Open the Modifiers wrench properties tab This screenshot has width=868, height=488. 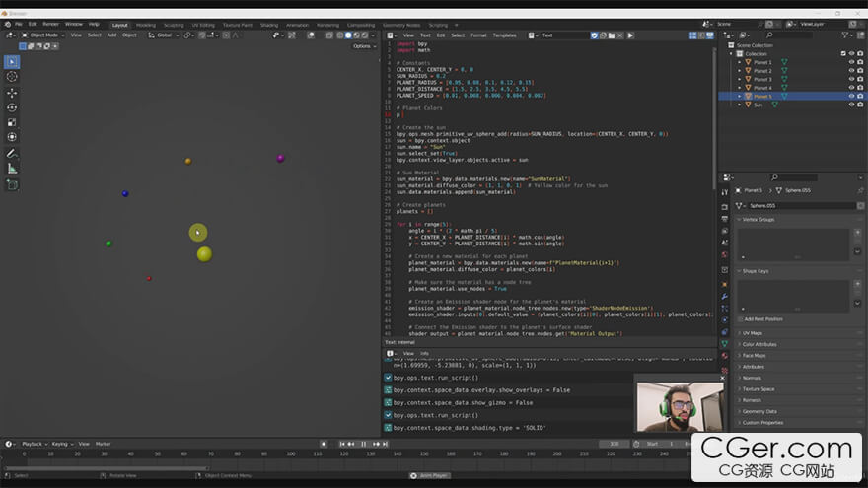point(725,297)
